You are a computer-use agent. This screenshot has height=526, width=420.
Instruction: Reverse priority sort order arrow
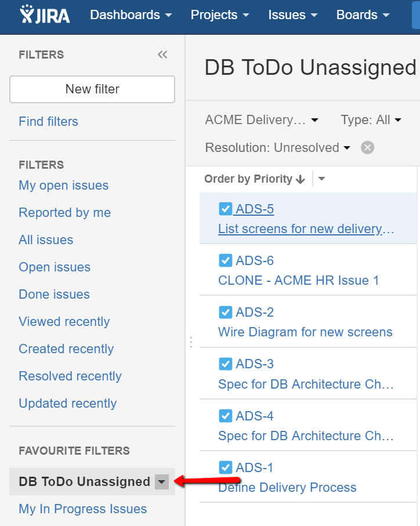point(300,179)
